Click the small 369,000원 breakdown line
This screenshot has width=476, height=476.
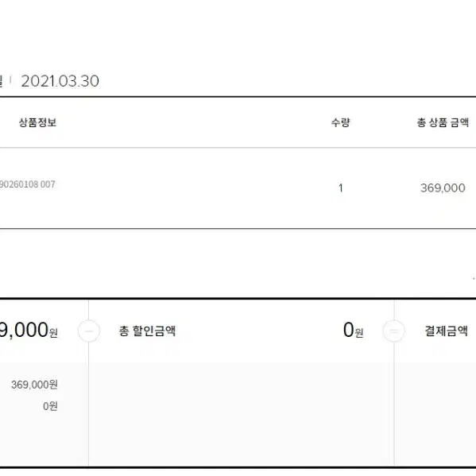[x=34, y=385]
